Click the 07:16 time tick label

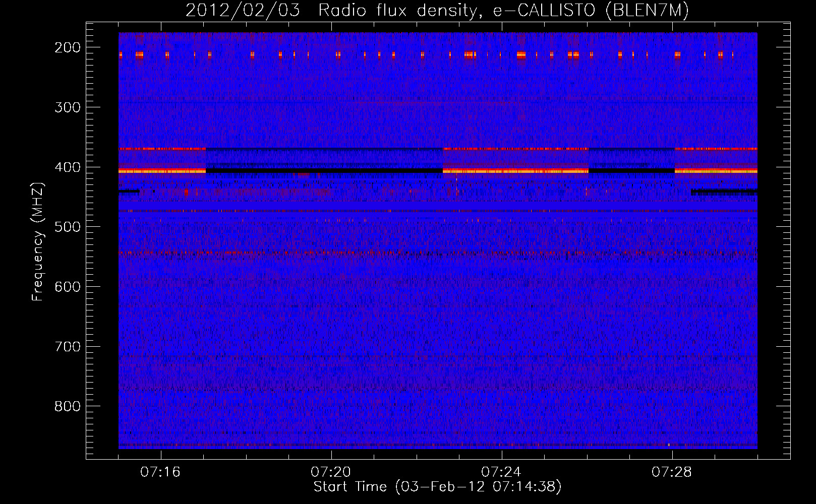tap(160, 472)
